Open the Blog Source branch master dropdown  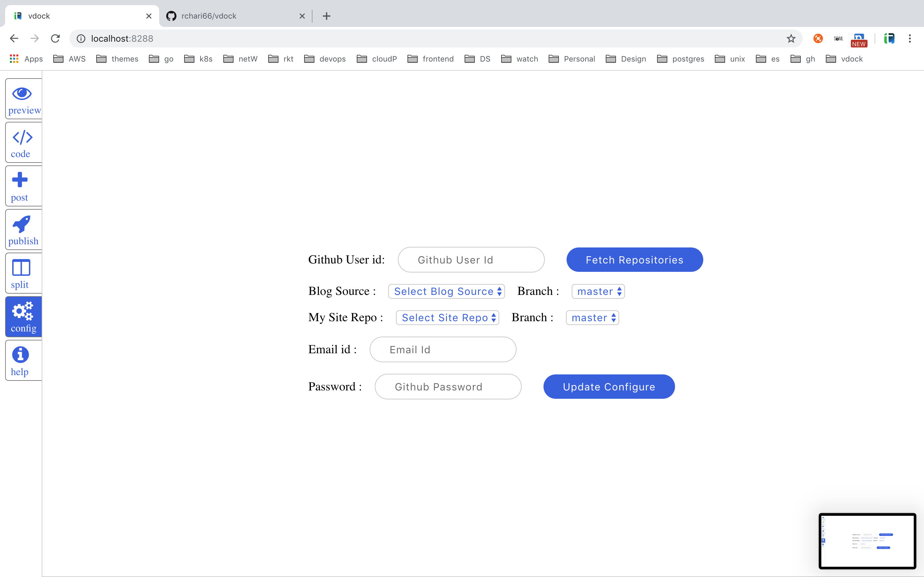tap(598, 292)
